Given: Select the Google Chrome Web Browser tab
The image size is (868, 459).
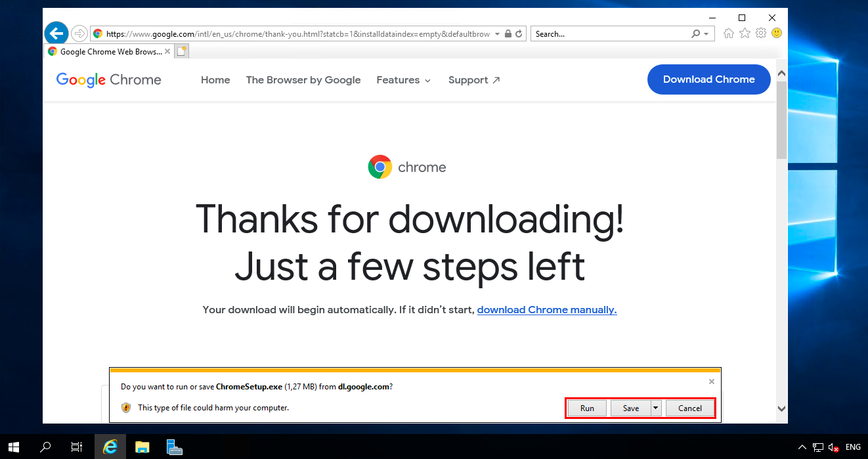Looking at the screenshot, I should [110, 51].
